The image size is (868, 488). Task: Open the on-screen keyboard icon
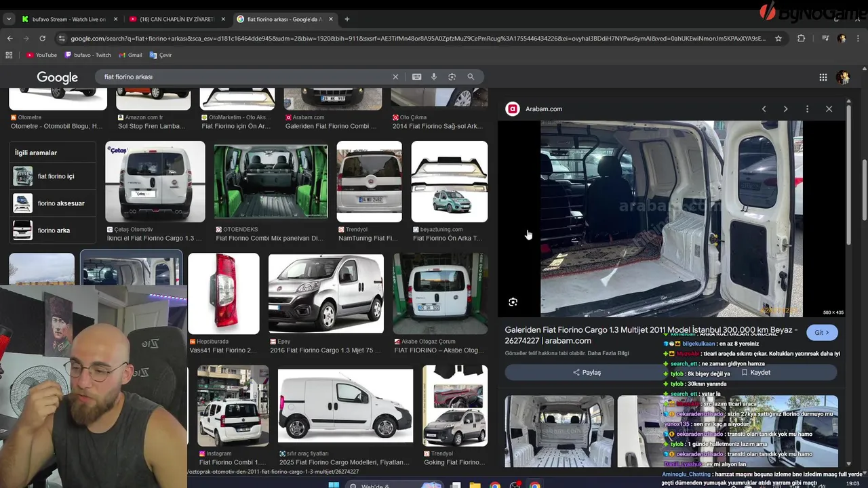click(416, 77)
